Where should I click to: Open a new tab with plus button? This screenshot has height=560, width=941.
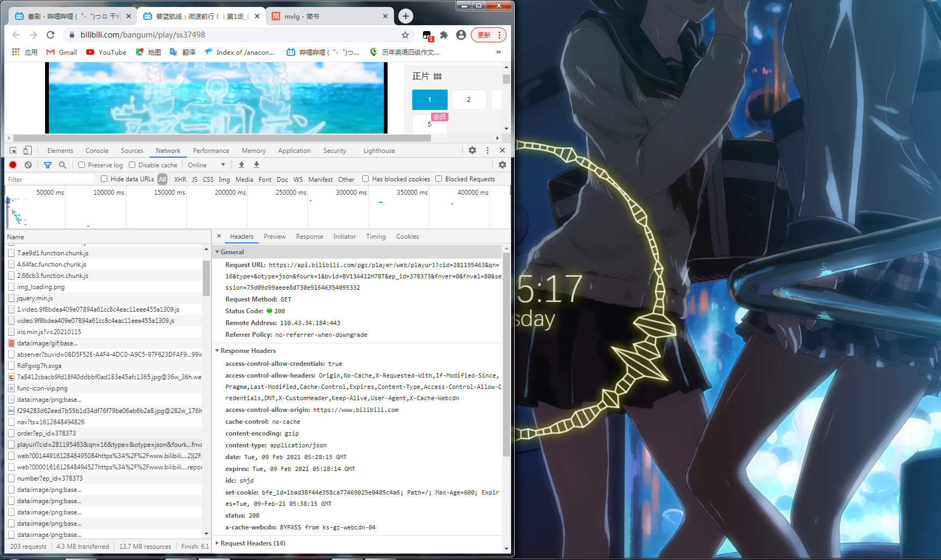point(406,16)
